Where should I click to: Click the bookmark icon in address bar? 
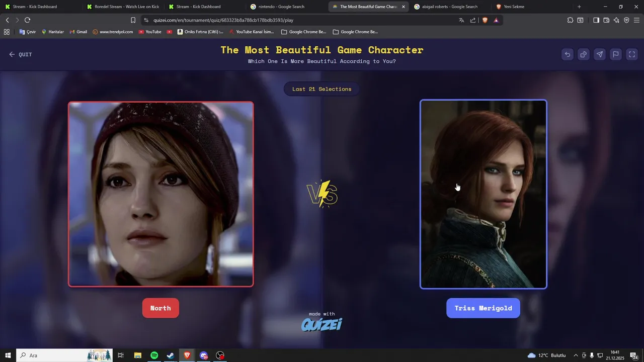(133, 20)
